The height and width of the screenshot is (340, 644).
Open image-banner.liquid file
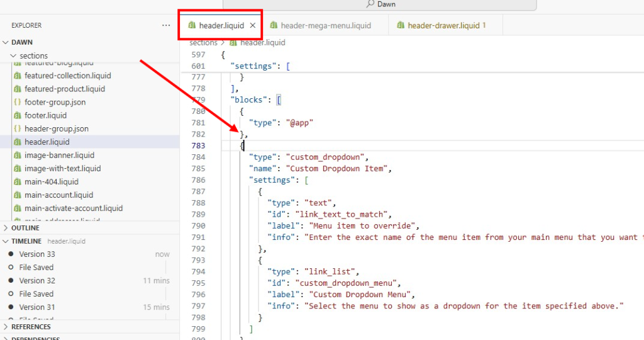(x=59, y=155)
